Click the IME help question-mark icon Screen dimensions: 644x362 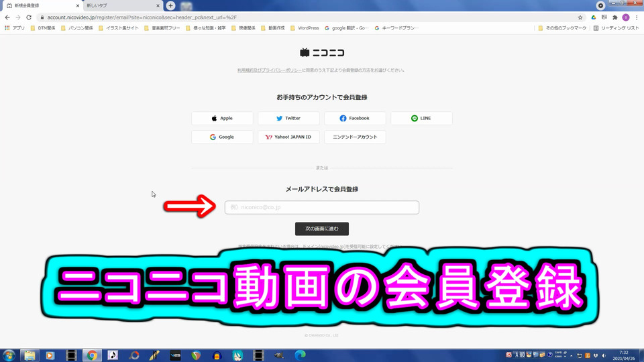point(549,355)
